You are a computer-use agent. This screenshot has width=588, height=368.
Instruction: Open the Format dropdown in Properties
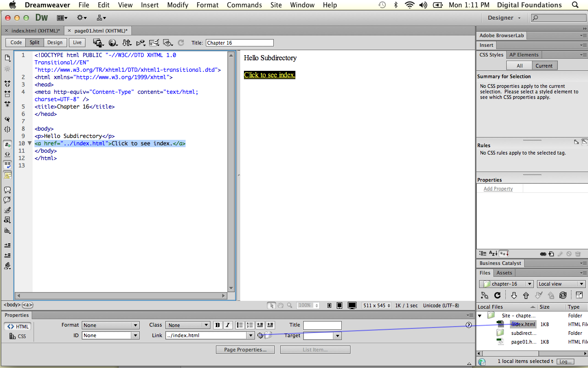point(110,325)
